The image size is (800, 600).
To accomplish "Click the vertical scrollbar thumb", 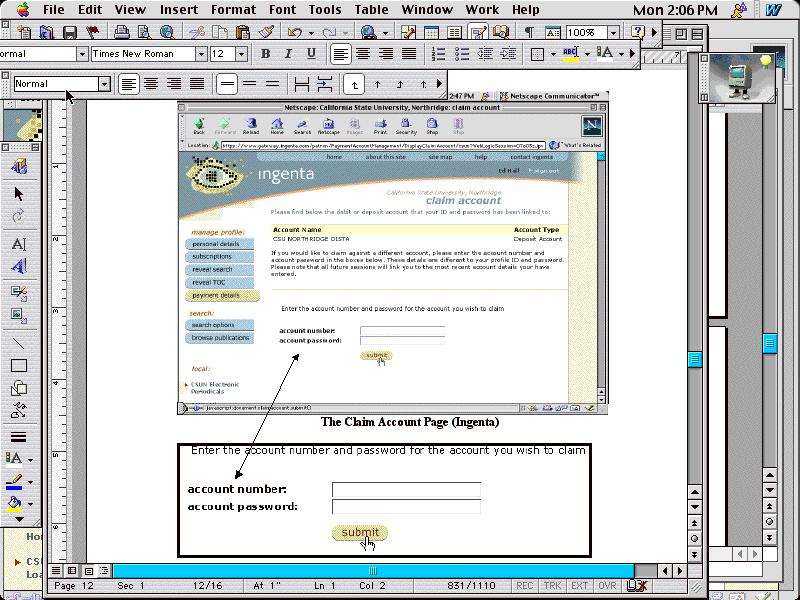I will 695,359.
